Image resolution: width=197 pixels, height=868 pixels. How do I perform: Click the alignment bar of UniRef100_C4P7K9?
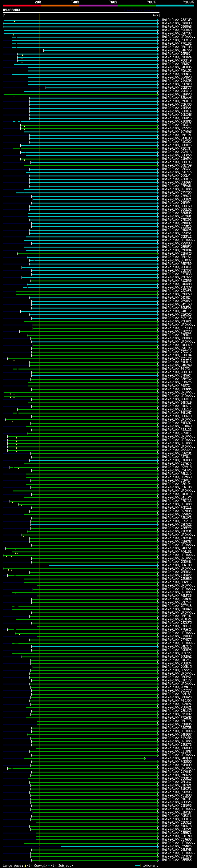point(101,50)
